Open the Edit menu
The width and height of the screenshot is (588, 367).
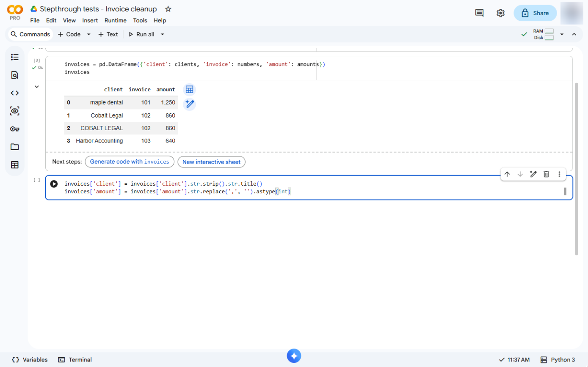coord(51,20)
